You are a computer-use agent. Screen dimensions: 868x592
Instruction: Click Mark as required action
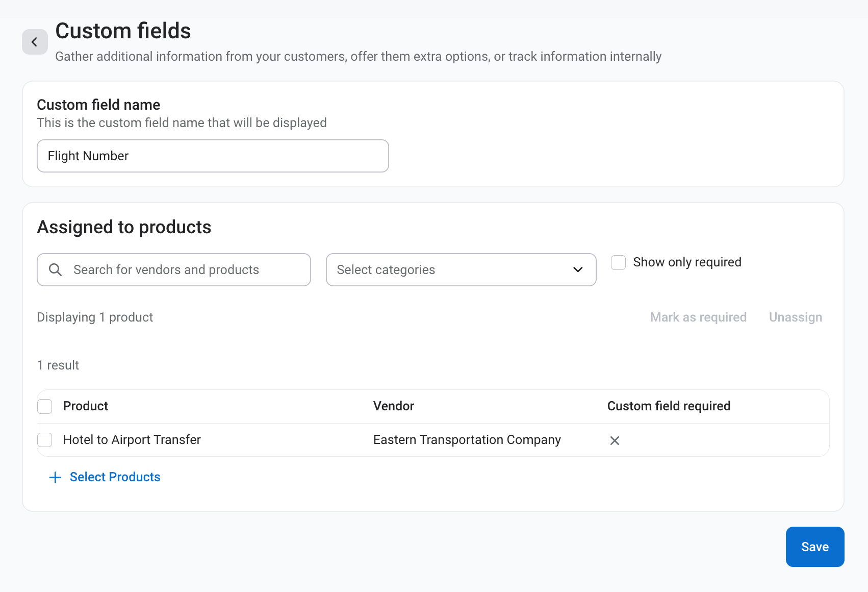click(x=698, y=317)
